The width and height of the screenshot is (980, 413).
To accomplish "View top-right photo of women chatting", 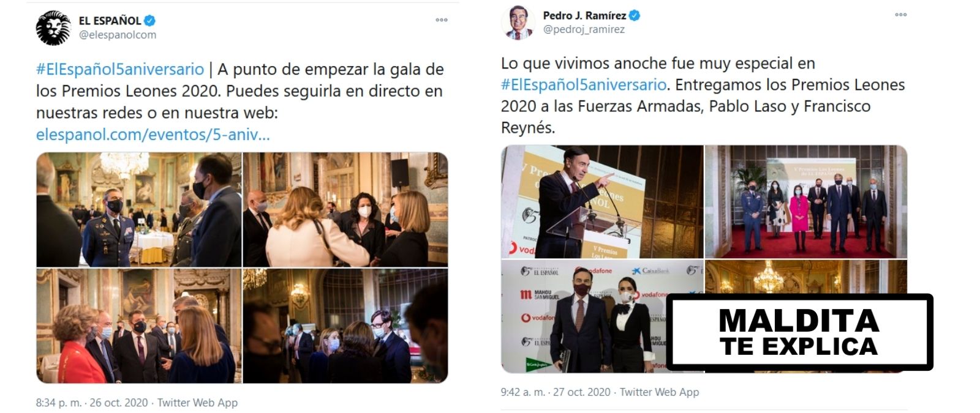I will [x=345, y=209].
